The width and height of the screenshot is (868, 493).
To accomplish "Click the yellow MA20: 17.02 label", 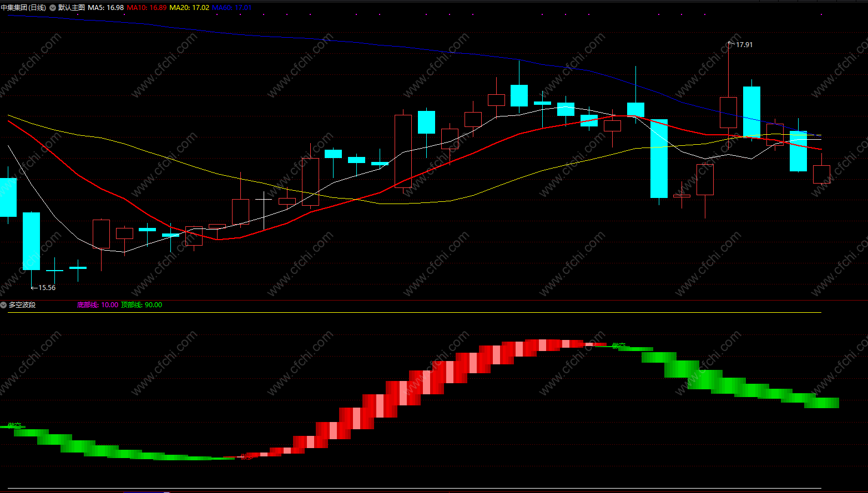I will 189,8.
